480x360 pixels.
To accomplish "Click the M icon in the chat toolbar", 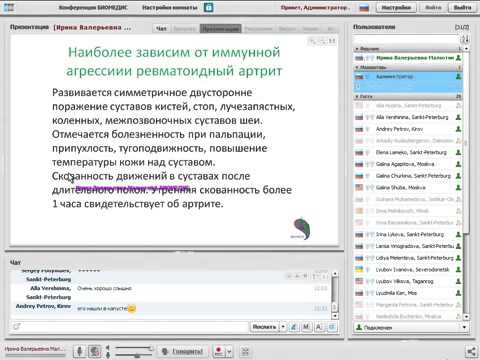I will pos(306,327).
